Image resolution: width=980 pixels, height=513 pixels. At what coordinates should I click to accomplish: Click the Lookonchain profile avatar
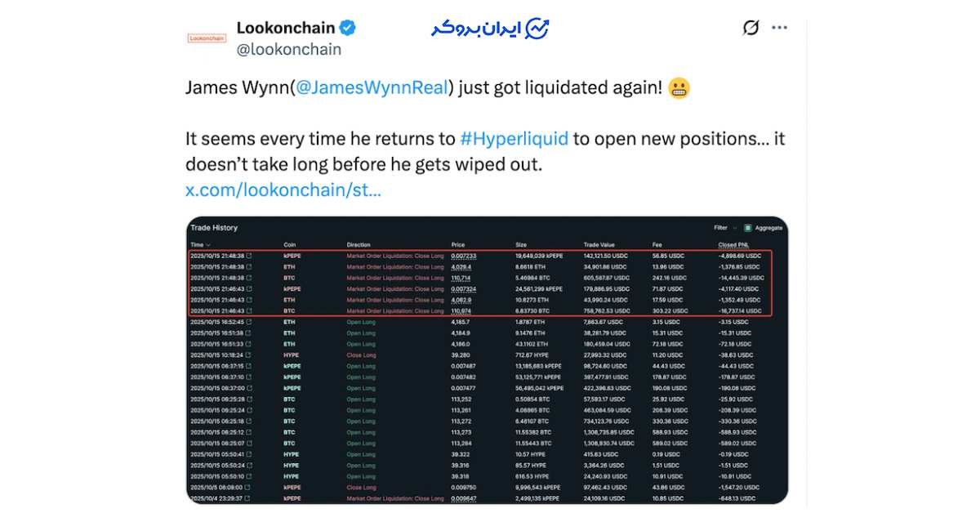207,38
